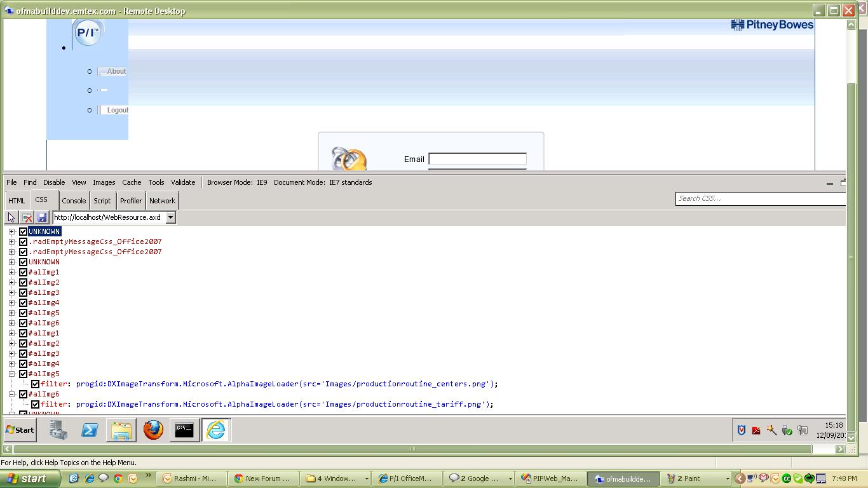Open the Validate menu

pos(183,182)
